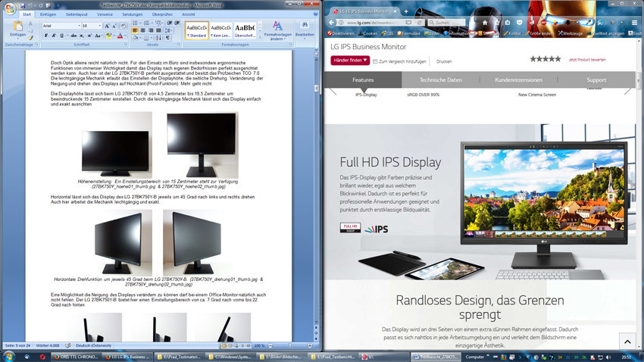Open the Ansicht ribbon tab

(189, 14)
